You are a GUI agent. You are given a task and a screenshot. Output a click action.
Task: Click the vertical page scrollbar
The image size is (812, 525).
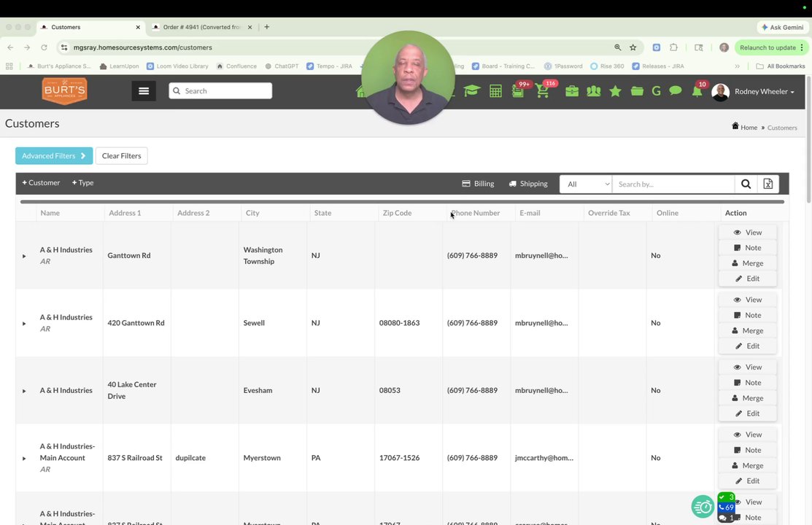(809, 140)
